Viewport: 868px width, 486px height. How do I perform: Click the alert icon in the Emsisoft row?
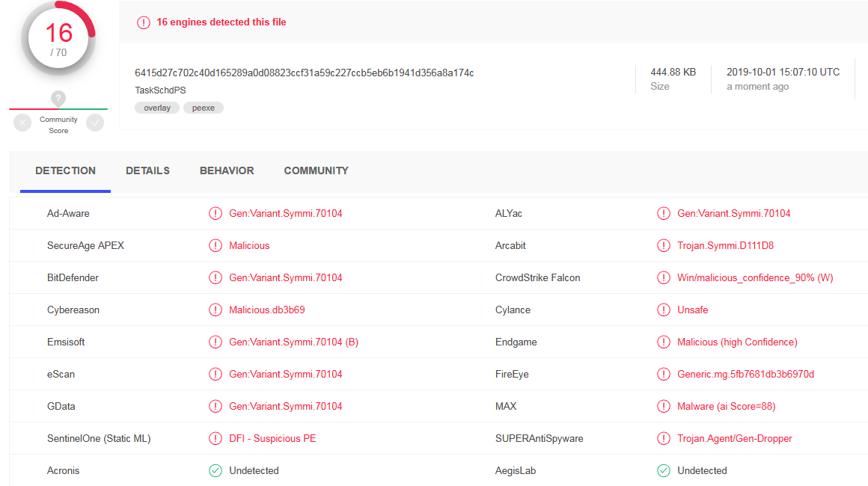[x=216, y=342]
